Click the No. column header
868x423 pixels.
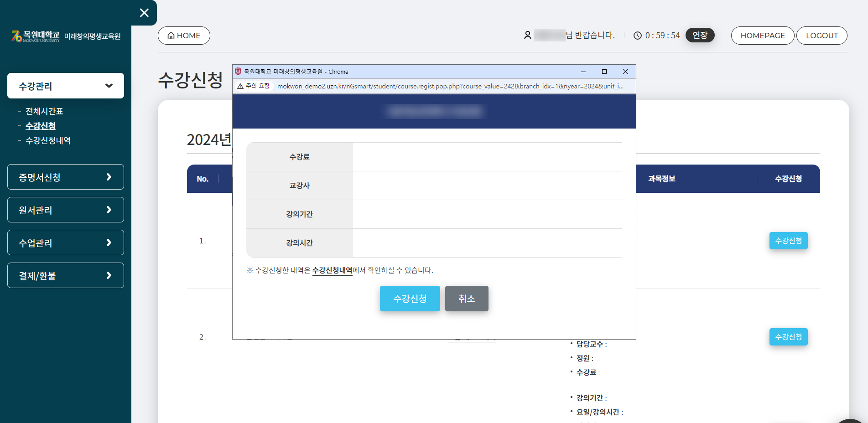click(203, 179)
